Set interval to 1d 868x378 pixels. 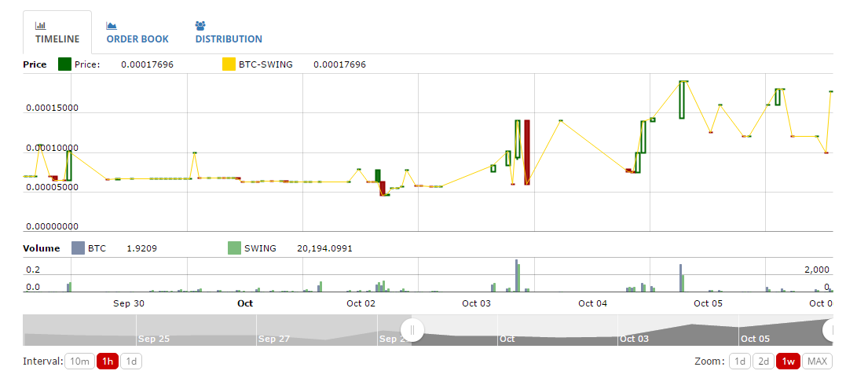point(131,361)
